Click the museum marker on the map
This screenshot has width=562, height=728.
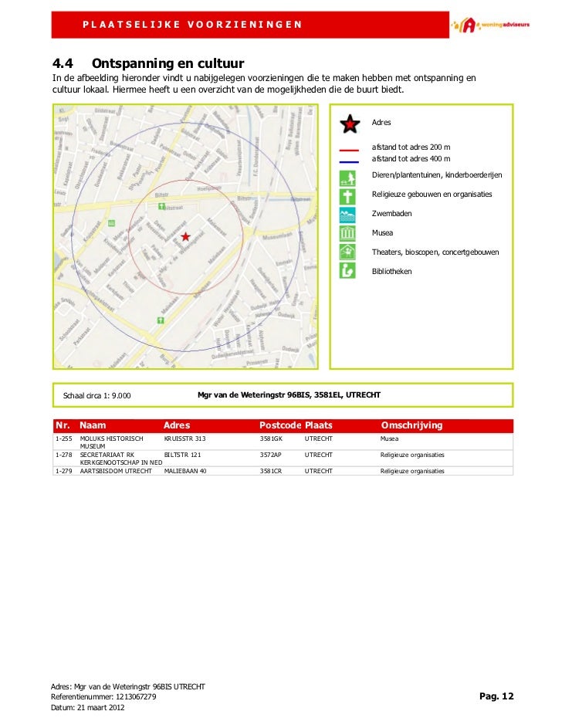[111, 223]
